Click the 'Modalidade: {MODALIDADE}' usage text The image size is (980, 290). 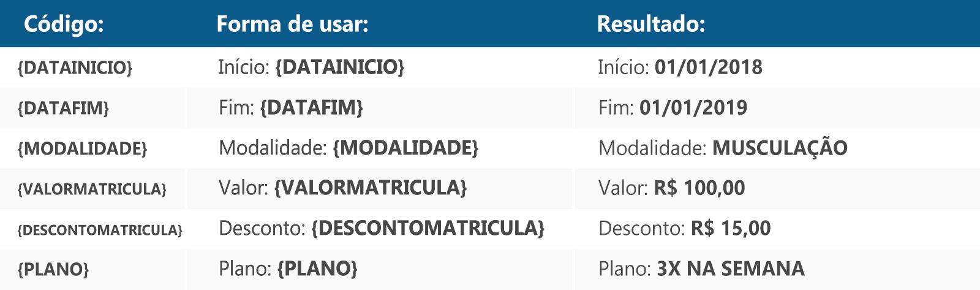click(349, 148)
